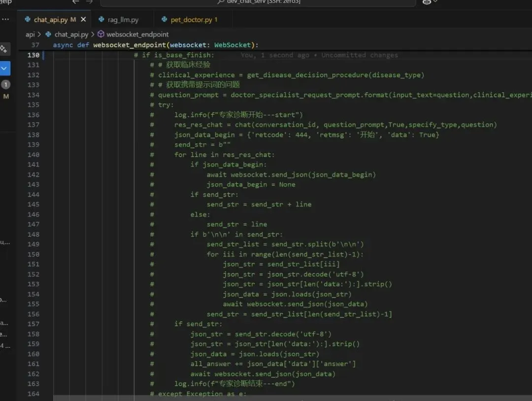Click 'json_str = send_str.decode('utf-8')' line 158
The width and height of the screenshot is (532, 401).
coord(261,334)
